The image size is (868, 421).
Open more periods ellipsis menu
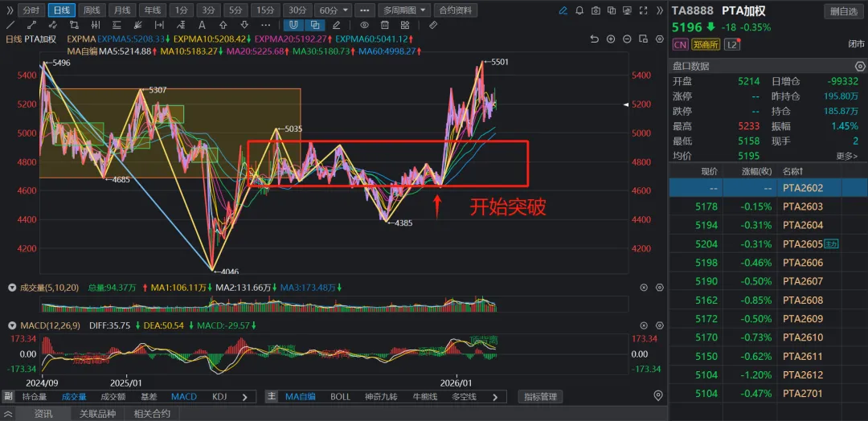point(364,10)
